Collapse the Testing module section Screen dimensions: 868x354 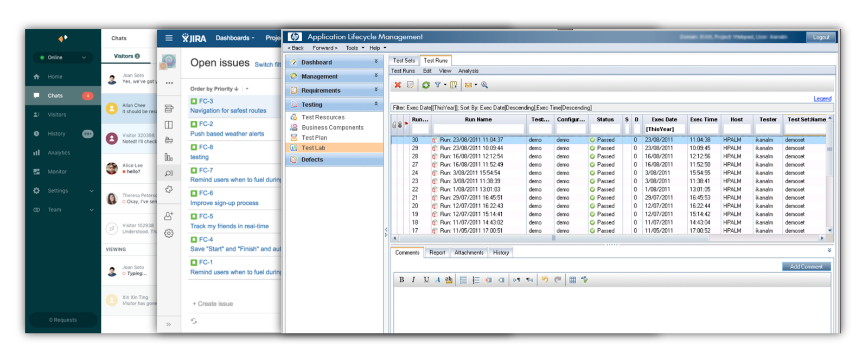pyautogui.click(x=375, y=104)
